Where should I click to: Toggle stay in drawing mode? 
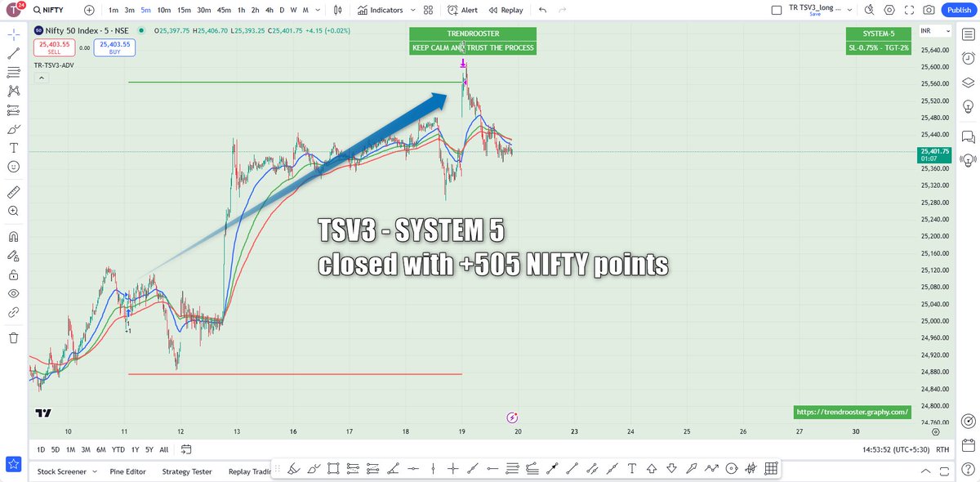(x=13, y=256)
